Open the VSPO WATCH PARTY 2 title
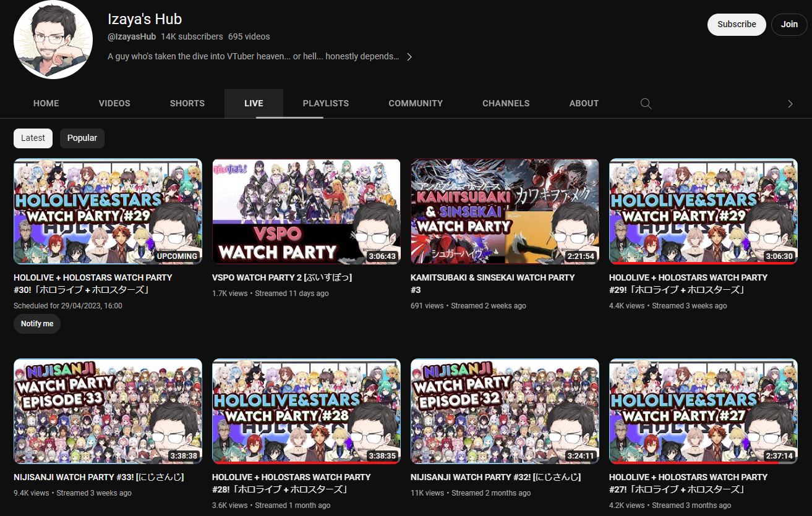The image size is (812, 516). point(282,277)
